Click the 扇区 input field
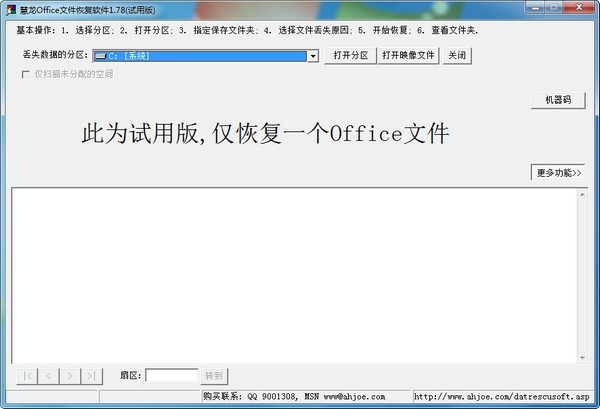 pos(172,375)
